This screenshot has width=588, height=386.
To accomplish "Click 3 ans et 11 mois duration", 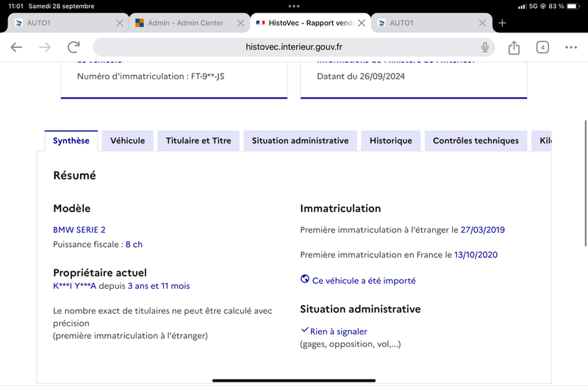I will pos(159,286).
